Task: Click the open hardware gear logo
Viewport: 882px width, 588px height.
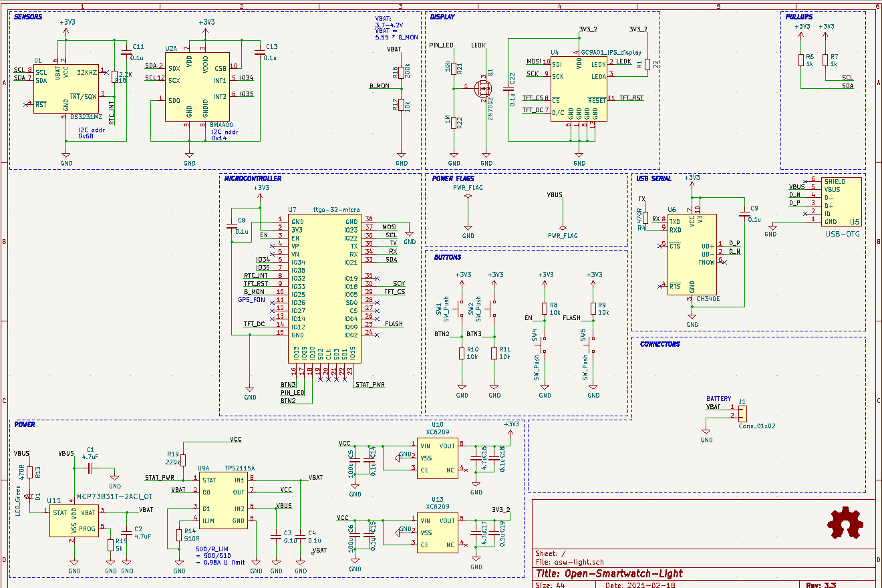Action: coord(846,524)
